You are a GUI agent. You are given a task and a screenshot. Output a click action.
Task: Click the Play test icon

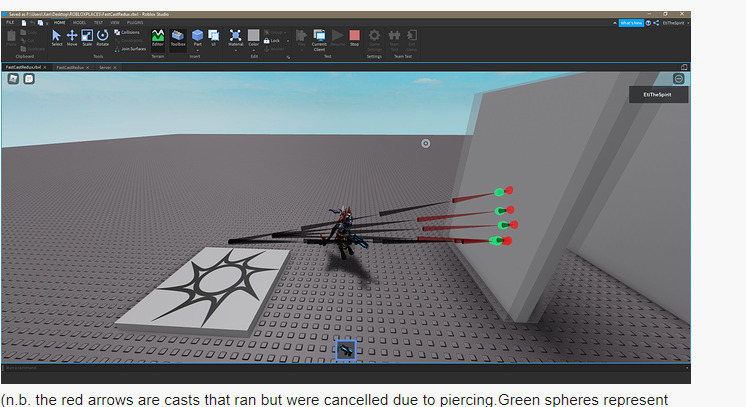point(301,36)
